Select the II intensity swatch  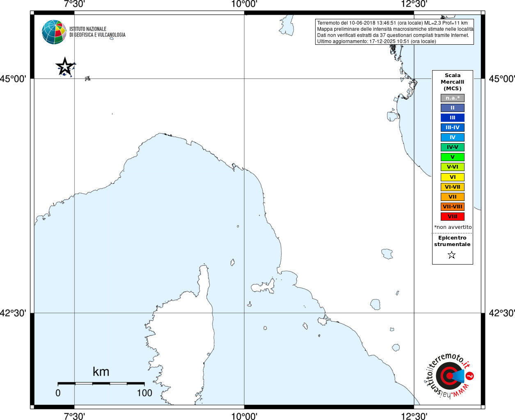(453, 108)
